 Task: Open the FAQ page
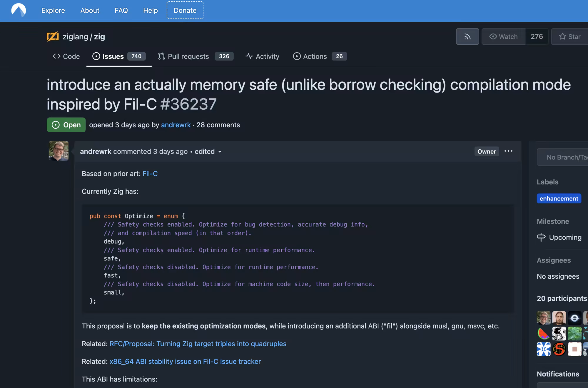(x=121, y=11)
